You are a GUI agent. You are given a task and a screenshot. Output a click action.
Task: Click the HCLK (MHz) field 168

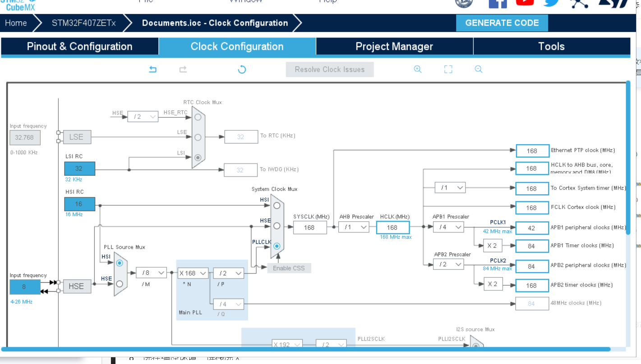(392, 227)
